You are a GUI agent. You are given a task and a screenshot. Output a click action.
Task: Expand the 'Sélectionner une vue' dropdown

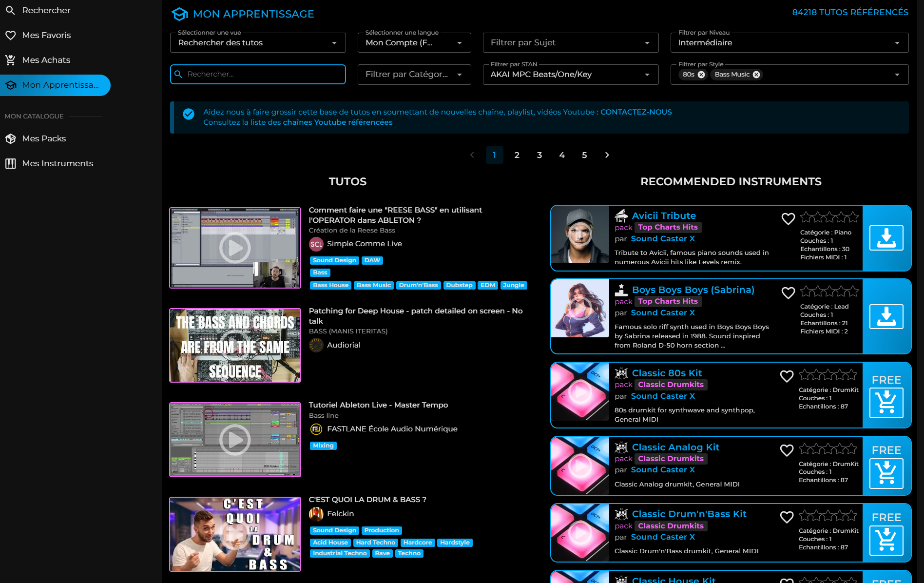pyautogui.click(x=258, y=43)
